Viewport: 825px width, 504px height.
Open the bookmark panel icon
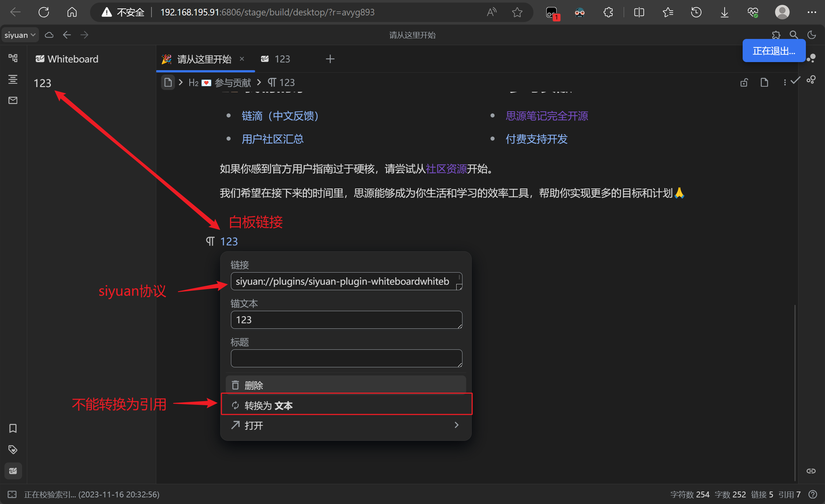[x=13, y=428]
